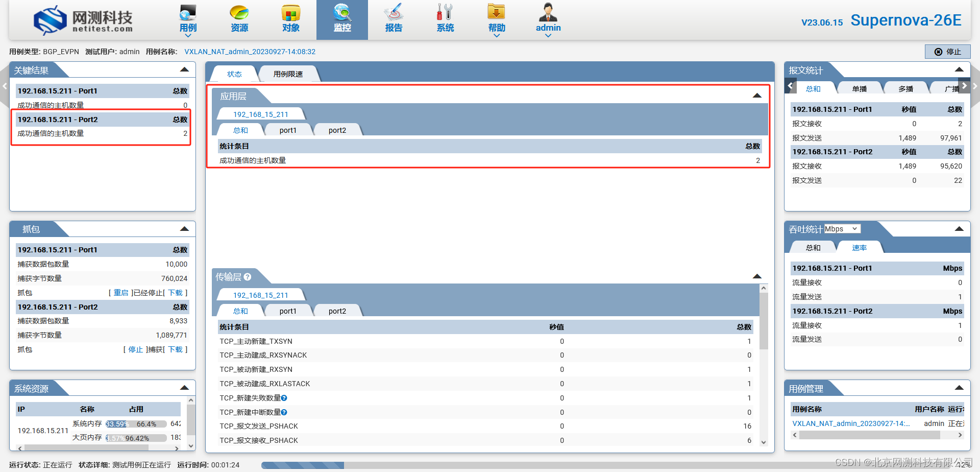Select 应用层 总和 tab
This screenshot has height=472, width=980.
click(x=240, y=130)
